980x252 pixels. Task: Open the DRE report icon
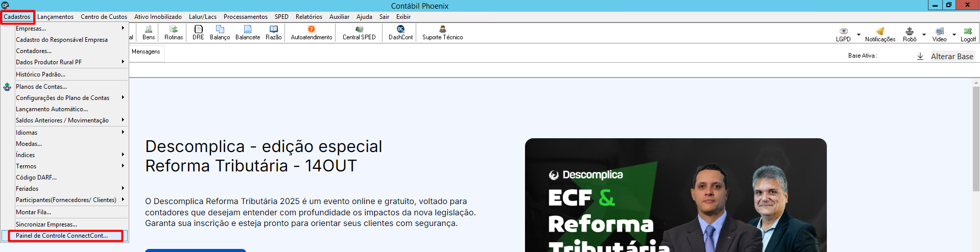pyautogui.click(x=198, y=33)
